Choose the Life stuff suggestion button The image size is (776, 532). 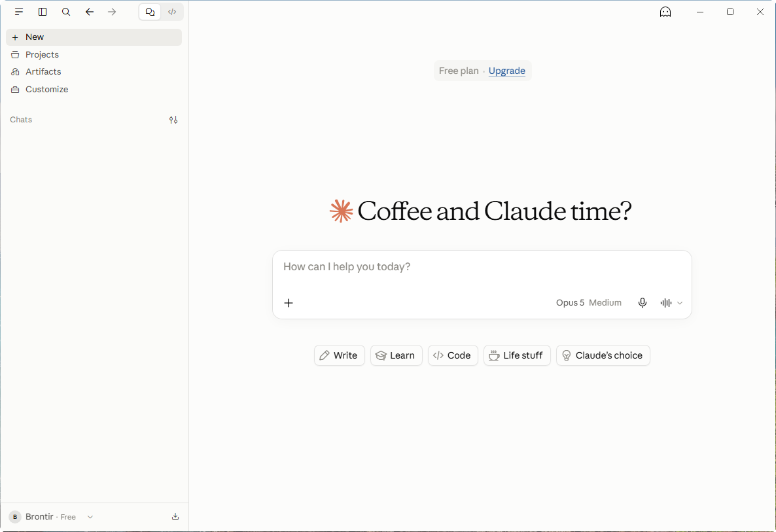(517, 355)
